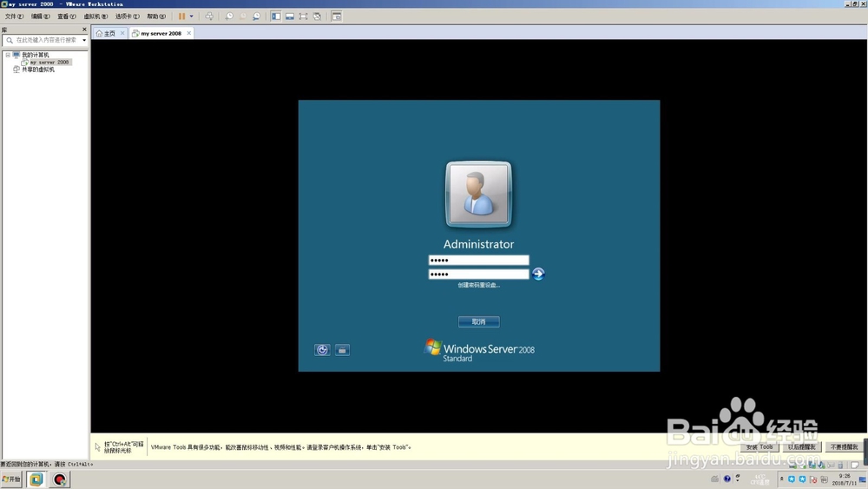Submit the password with the arrow button
Image resolution: width=868 pixels, height=489 pixels.
click(538, 274)
